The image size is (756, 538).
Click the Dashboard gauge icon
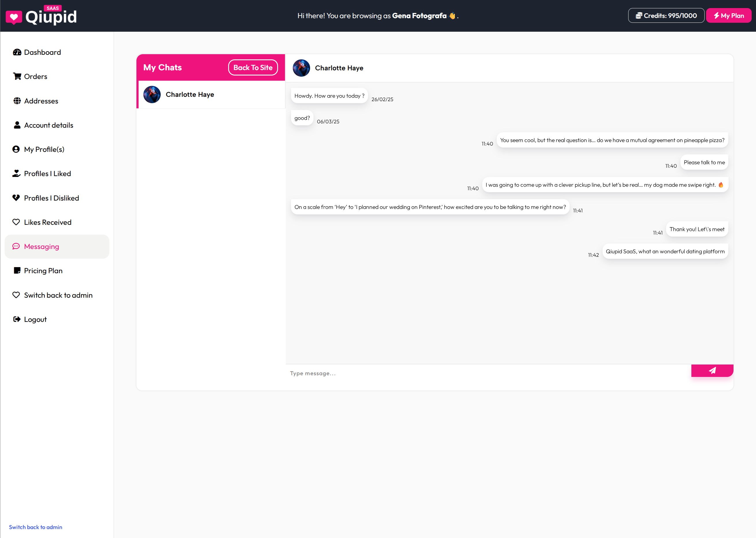point(17,52)
